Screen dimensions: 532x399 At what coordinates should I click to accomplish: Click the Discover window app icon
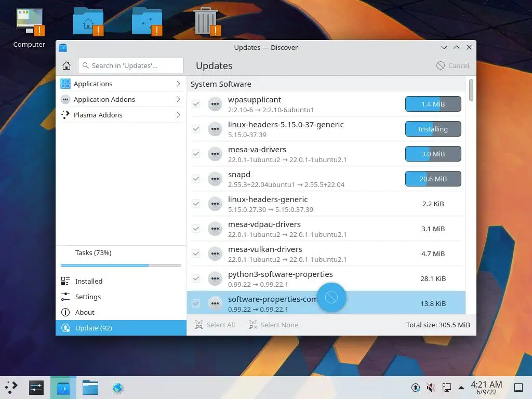pos(63,47)
